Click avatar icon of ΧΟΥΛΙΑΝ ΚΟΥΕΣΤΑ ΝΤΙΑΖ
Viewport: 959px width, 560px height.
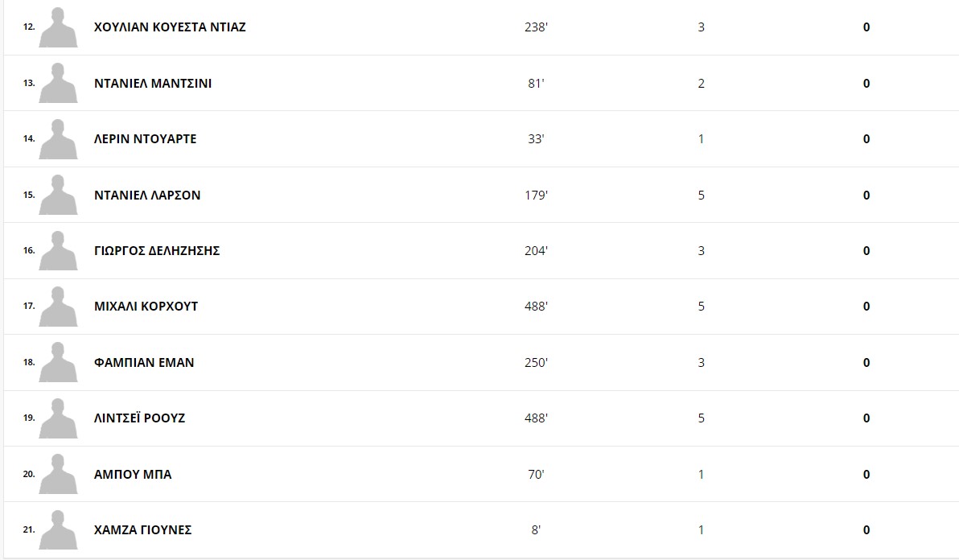58,27
